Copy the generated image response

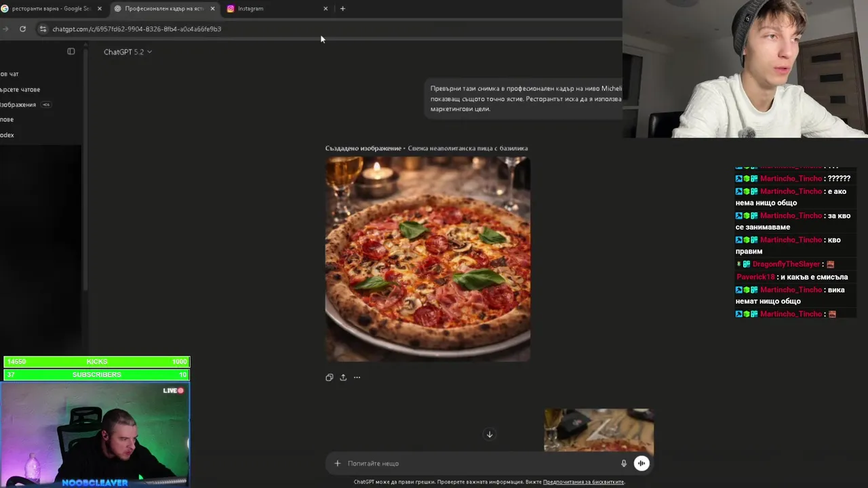(330, 378)
